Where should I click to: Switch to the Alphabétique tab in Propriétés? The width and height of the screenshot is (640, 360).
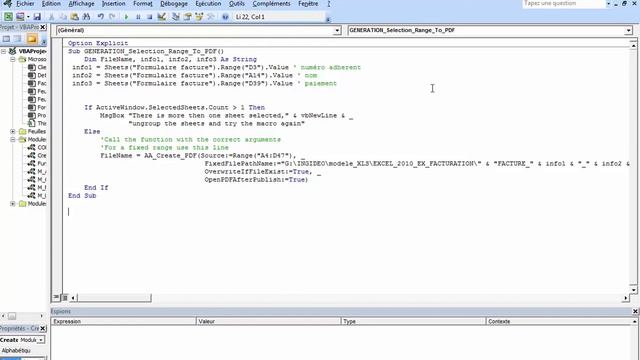pyautogui.click(x=16, y=351)
